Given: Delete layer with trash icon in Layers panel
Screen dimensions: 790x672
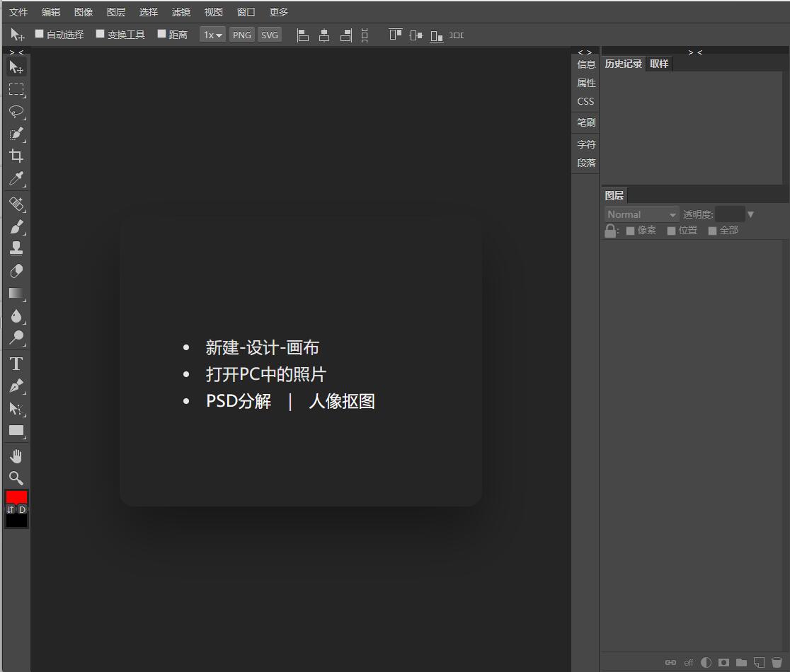Looking at the screenshot, I should click(x=777, y=663).
